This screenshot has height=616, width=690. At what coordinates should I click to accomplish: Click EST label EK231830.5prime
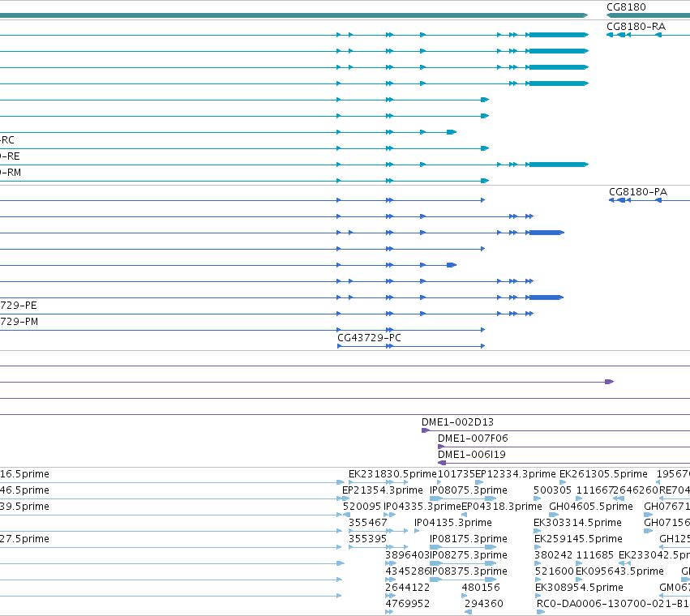click(392, 474)
